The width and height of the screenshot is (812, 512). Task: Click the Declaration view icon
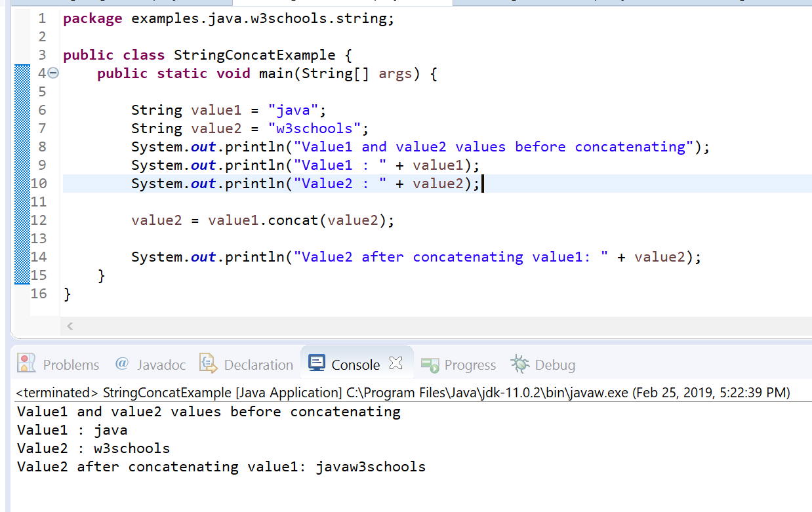click(209, 364)
